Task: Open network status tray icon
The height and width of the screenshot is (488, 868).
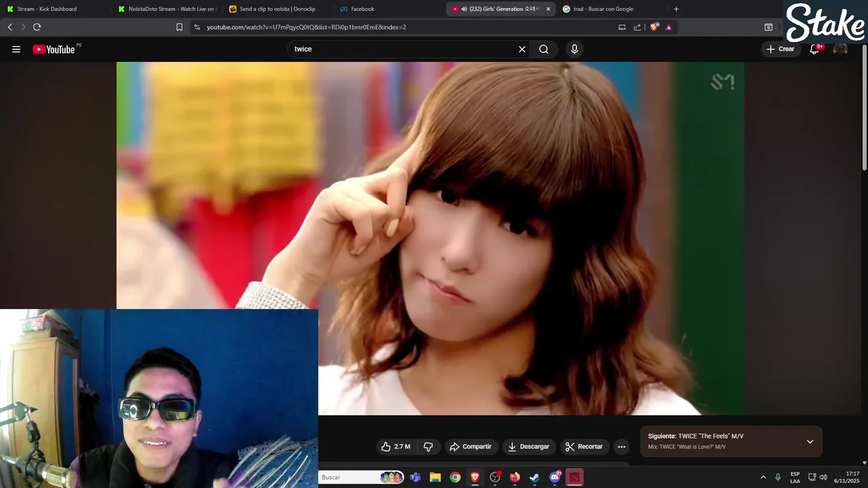Action: tap(812, 477)
